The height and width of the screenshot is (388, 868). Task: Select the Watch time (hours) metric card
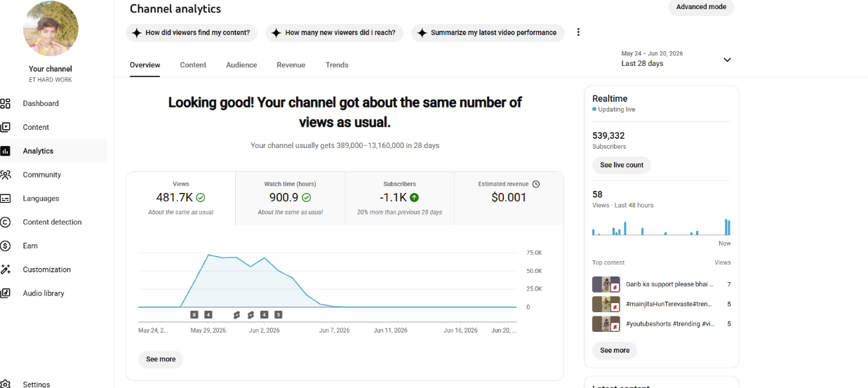291,199
